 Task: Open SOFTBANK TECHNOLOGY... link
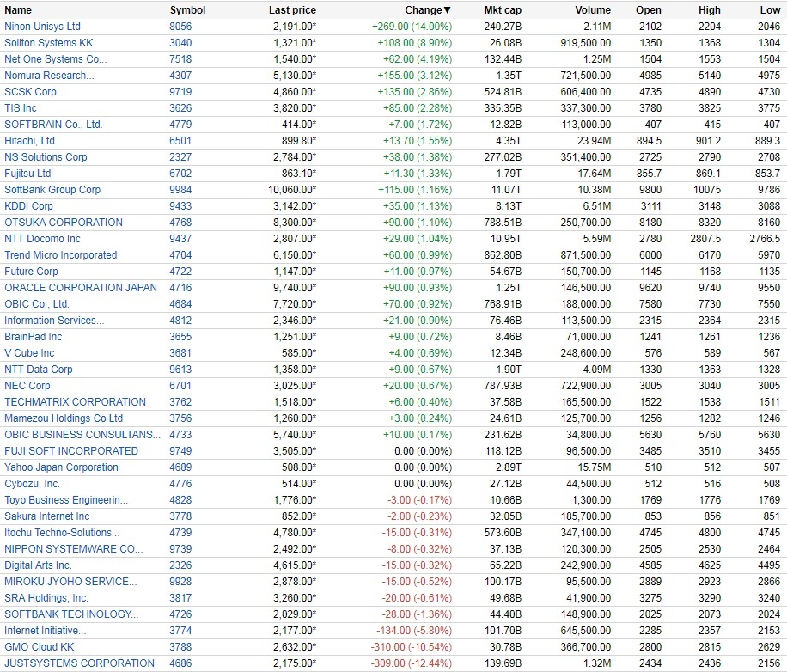tap(72, 614)
